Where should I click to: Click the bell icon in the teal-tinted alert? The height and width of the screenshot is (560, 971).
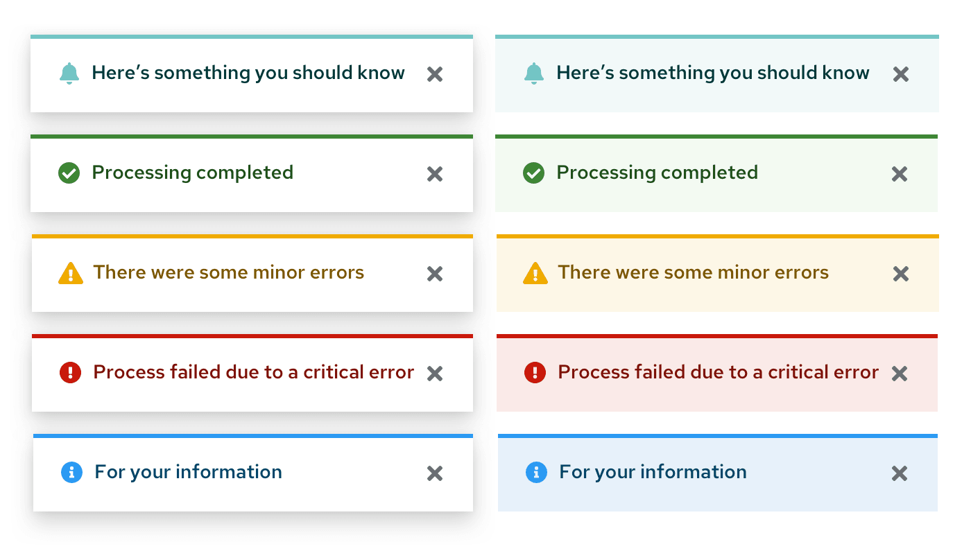(x=533, y=73)
